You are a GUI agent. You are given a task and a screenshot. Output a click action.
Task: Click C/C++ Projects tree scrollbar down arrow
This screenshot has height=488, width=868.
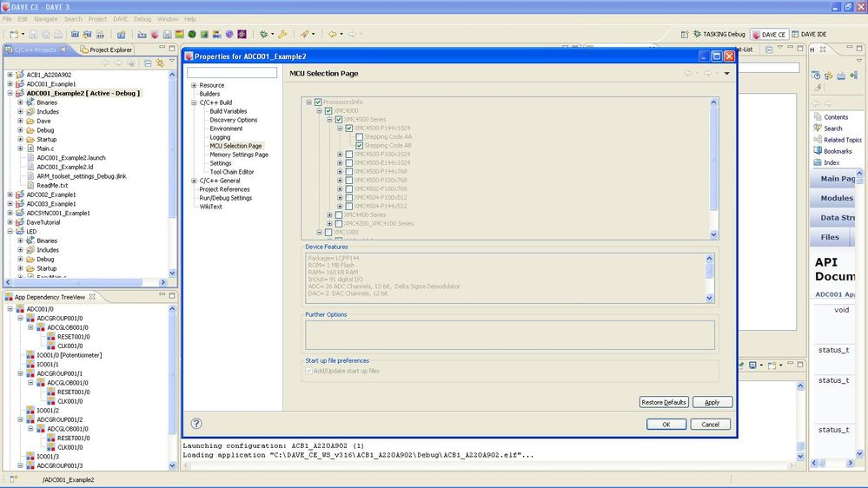tap(172, 273)
